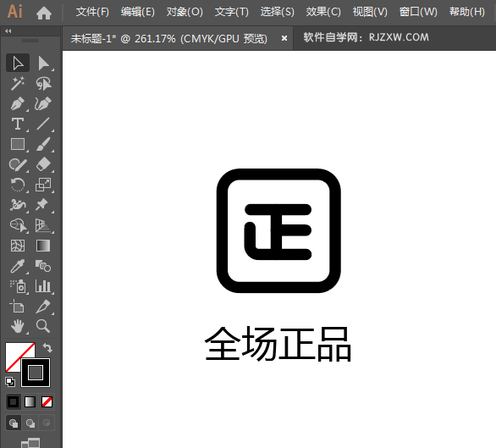
Task: Select the Scale tool
Action: [43, 185]
